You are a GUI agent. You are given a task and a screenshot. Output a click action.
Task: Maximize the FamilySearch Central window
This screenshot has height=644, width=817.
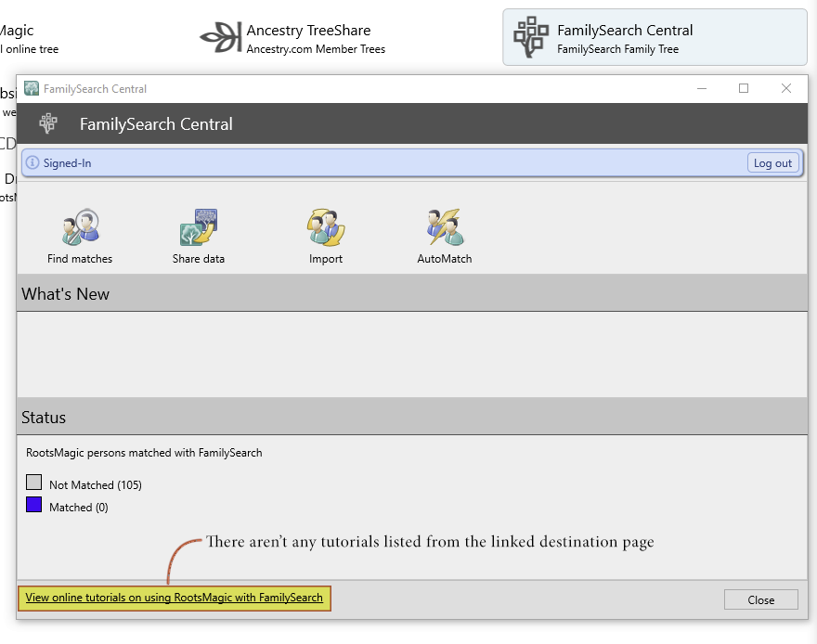click(x=744, y=88)
